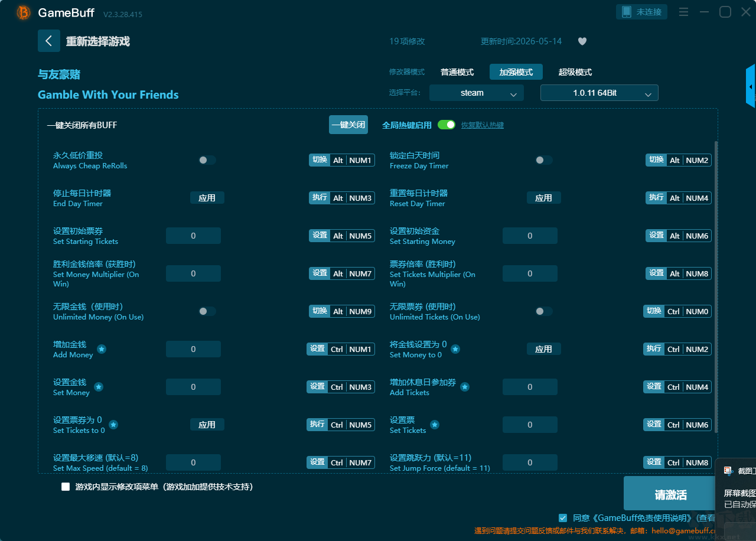Toggle Freeze Day Timer switch
This screenshot has height=541, width=756.
tap(543, 160)
